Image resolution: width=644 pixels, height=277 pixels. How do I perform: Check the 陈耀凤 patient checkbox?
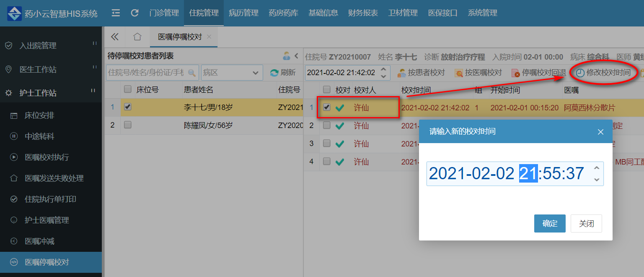tap(128, 125)
